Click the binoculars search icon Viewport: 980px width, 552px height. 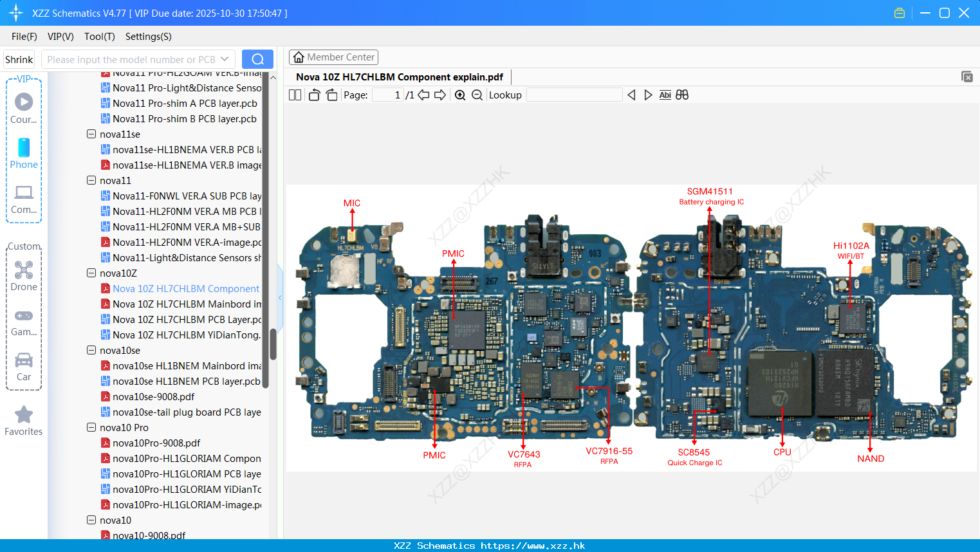(682, 95)
